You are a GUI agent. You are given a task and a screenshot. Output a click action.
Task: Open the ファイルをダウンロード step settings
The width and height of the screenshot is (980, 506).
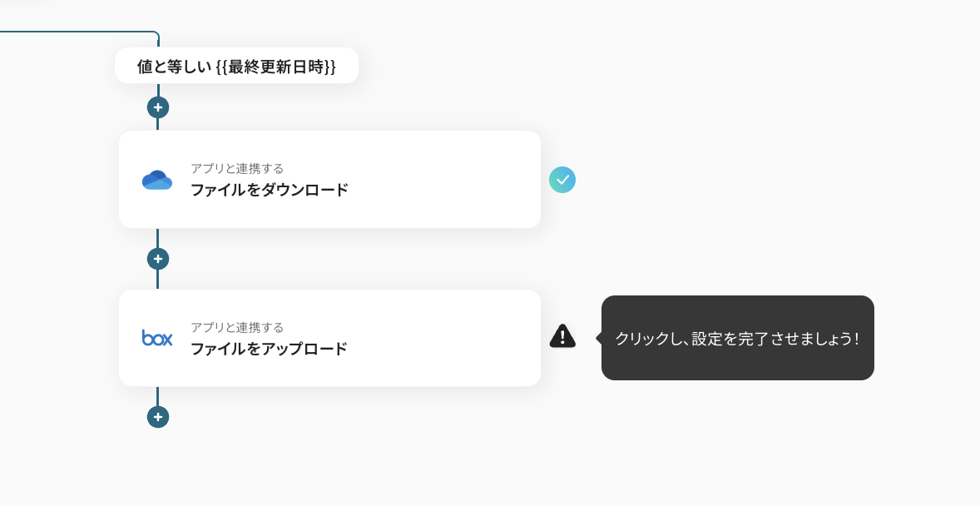[329, 179]
